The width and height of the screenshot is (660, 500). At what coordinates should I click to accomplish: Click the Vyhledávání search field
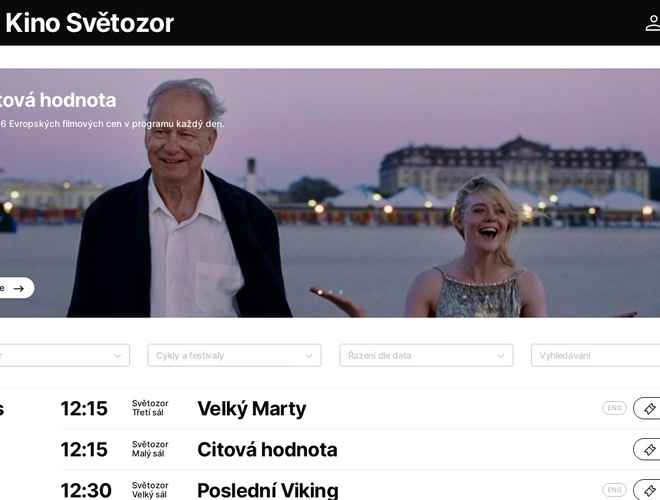click(x=596, y=356)
